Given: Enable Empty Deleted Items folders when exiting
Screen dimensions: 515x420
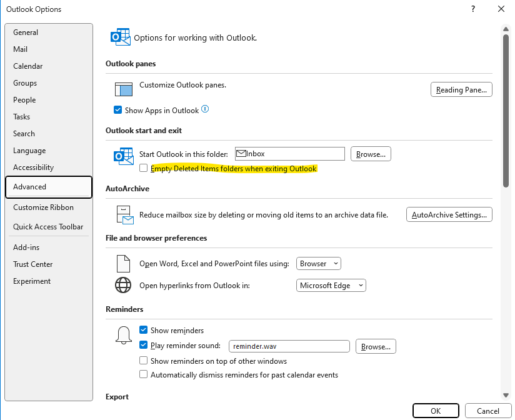Looking at the screenshot, I should point(144,168).
